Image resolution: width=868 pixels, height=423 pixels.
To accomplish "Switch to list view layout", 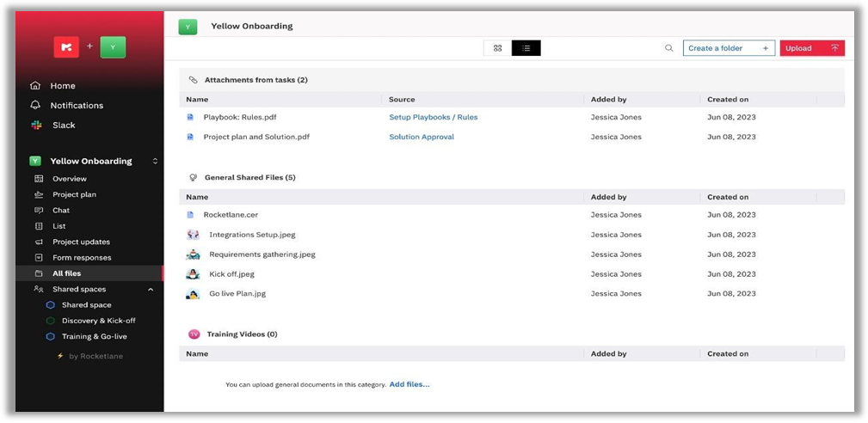I will tap(526, 48).
